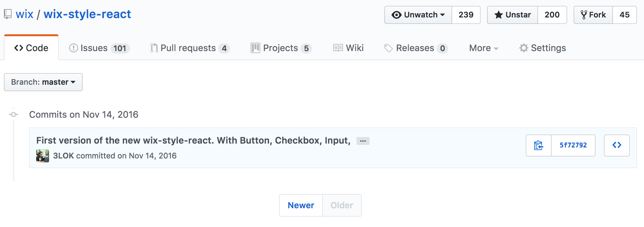The width and height of the screenshot is (644, 227).
Task: Click the Wiki book icon
Action: tap(338, 48)
